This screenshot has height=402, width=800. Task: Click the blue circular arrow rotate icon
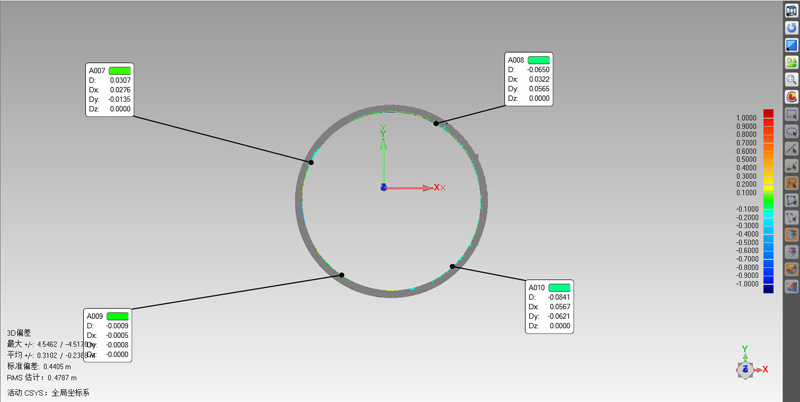pos(791,28)
